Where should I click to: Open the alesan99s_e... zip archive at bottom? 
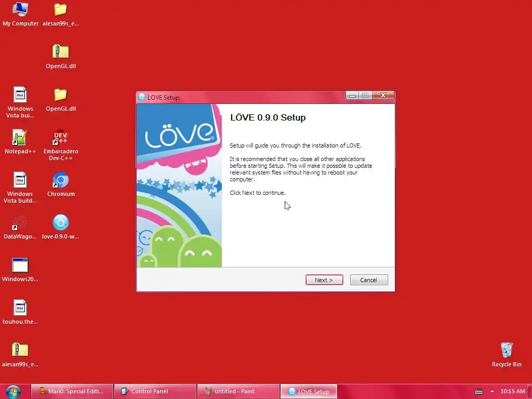coord(20,355)
